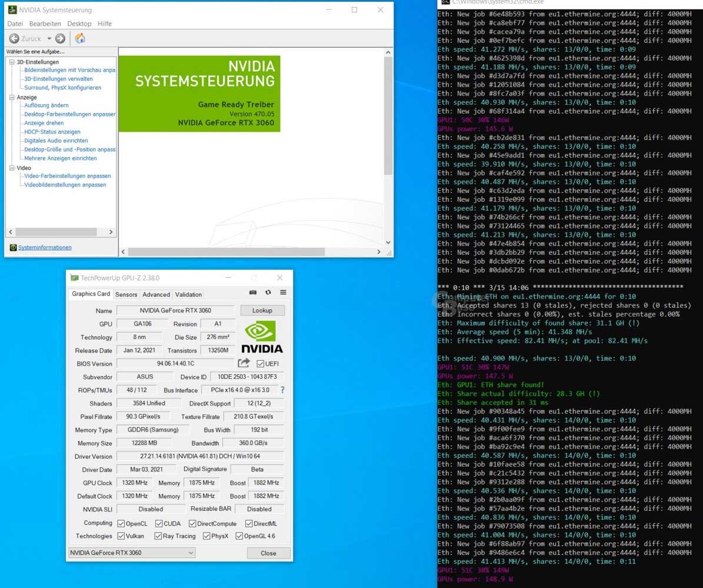Click task tree scroll left arrow
703x588 pixels.
coord(11,232)
